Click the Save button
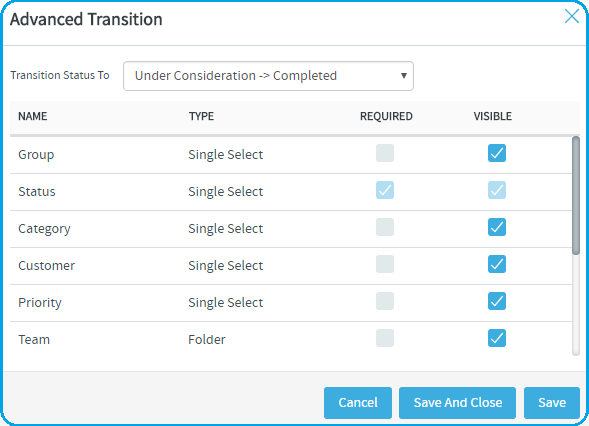This screenshot has height=426, width=589. (x=552, y=403)
